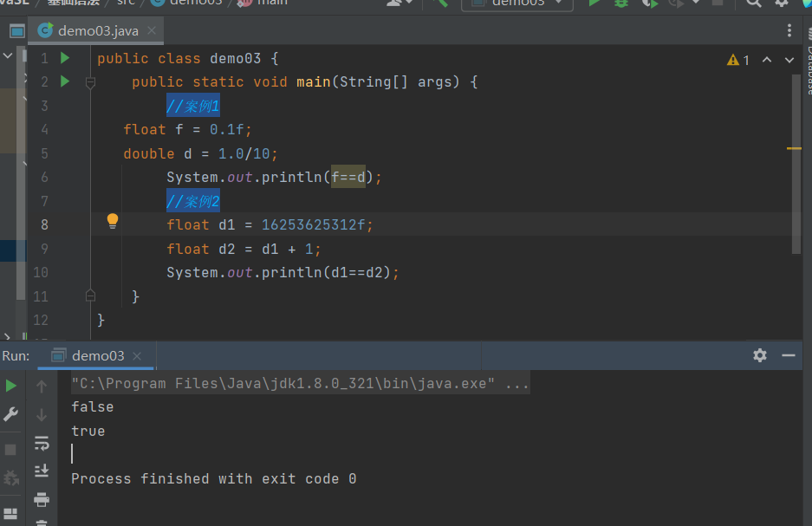Open the editor tabs three-dot options menu
This screenshot has height=526, width=812.
click(x=789, y=31)
